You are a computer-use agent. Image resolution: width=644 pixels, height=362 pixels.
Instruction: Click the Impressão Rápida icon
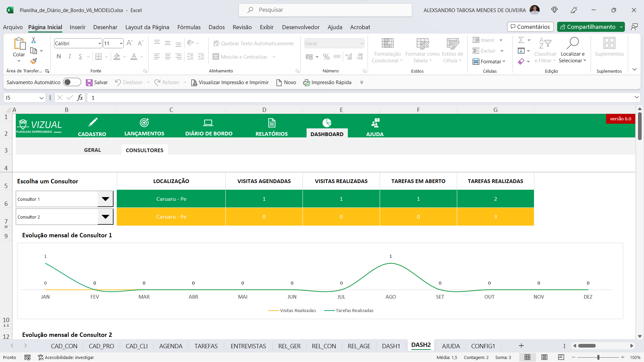tap(306, 82)
